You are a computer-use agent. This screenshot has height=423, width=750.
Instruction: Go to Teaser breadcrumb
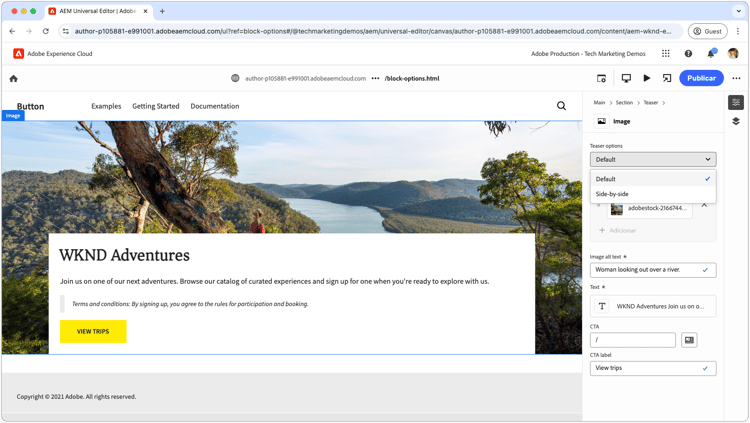tap(651, 102)
